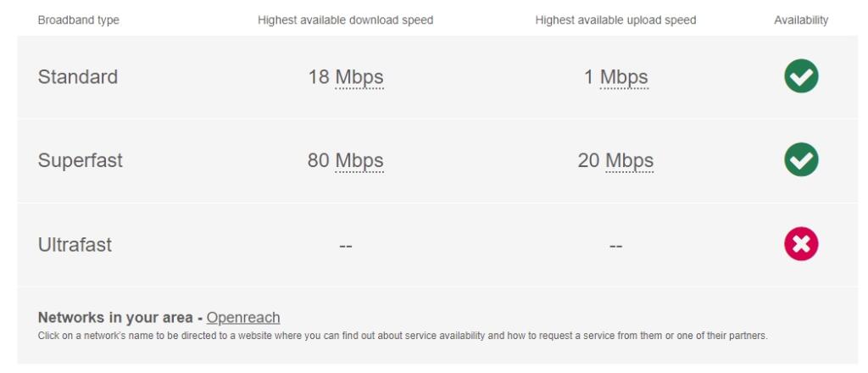The height and width of the screenshot is (373, 868).
Task: Click the red cross for Ultrafast broadband
Action: pyautogui.click(x=801, y=243)
